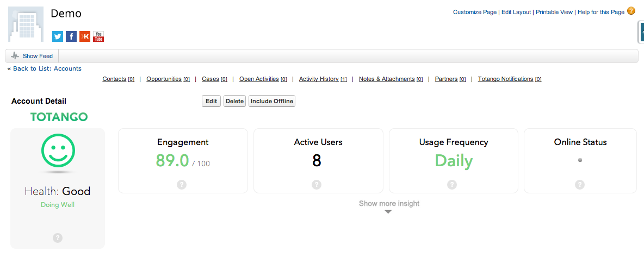Click the Show Feed pulse icon

click(x=15, y=56)
